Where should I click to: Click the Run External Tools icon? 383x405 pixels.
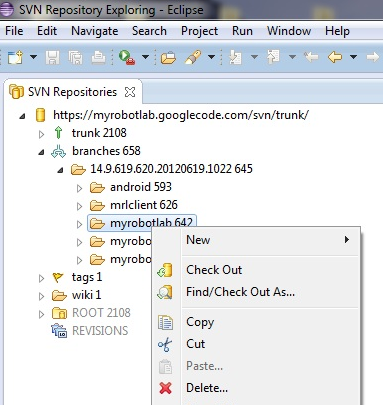click(x=127, y=57)
